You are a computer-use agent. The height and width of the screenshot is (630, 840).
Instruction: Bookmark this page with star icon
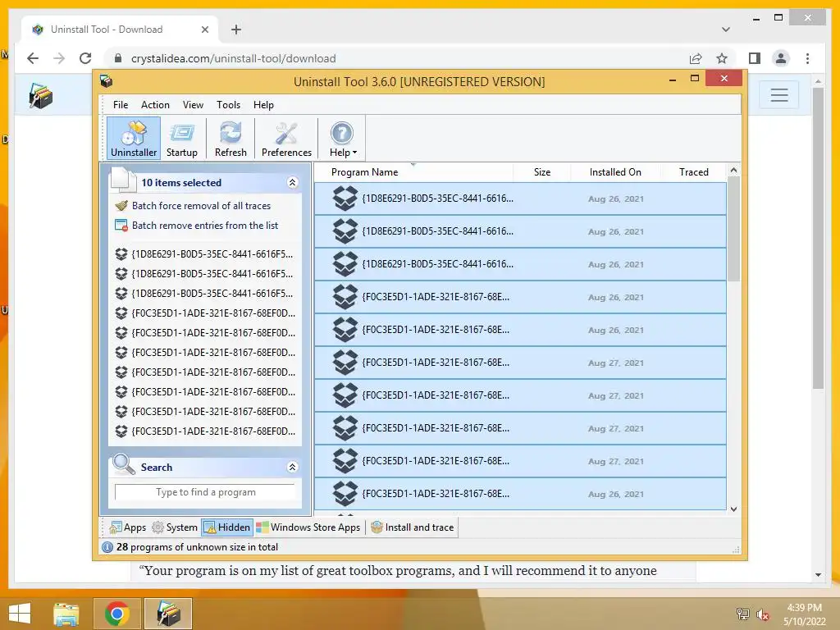click(x=722, y=58)
